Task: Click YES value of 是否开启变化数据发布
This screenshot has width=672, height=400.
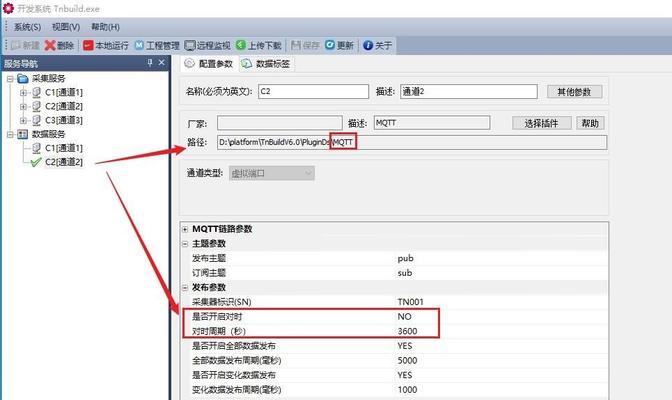Action: 405,375
